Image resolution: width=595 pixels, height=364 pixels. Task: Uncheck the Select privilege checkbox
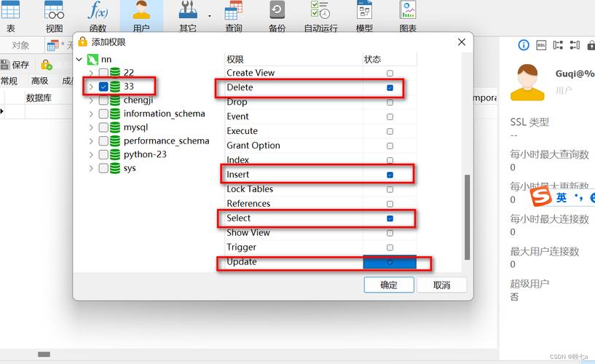tap(390, 218)
